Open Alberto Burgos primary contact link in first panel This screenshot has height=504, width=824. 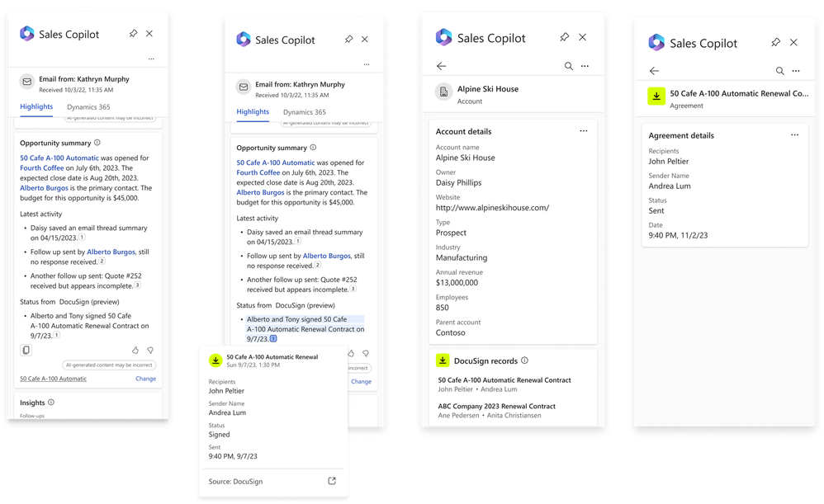[44, 188]
